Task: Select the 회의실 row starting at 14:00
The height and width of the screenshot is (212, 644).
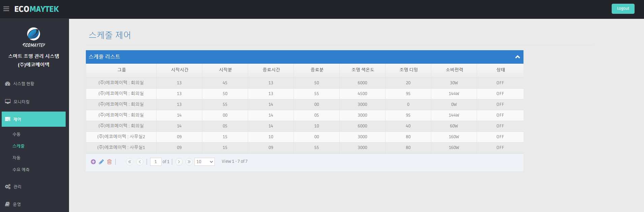Action: pos(305,115)
